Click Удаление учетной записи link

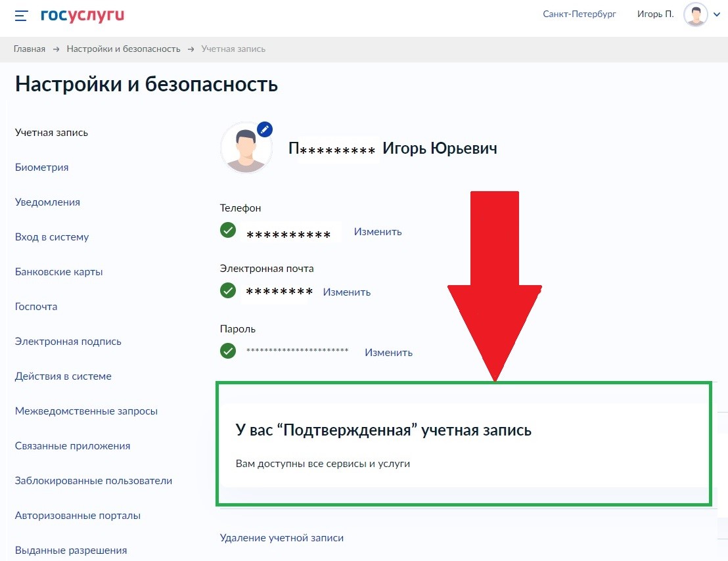coord(281,538)
